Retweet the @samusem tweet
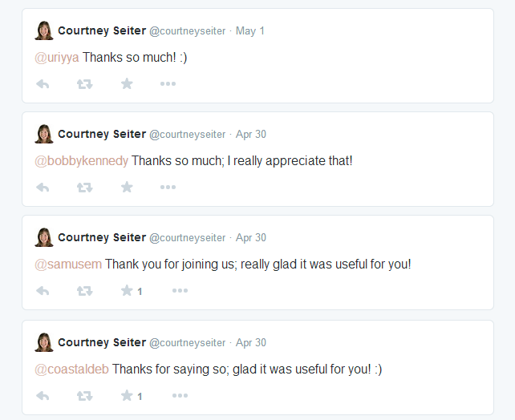This screenshot has height=420, width=515. pos(85,291)
